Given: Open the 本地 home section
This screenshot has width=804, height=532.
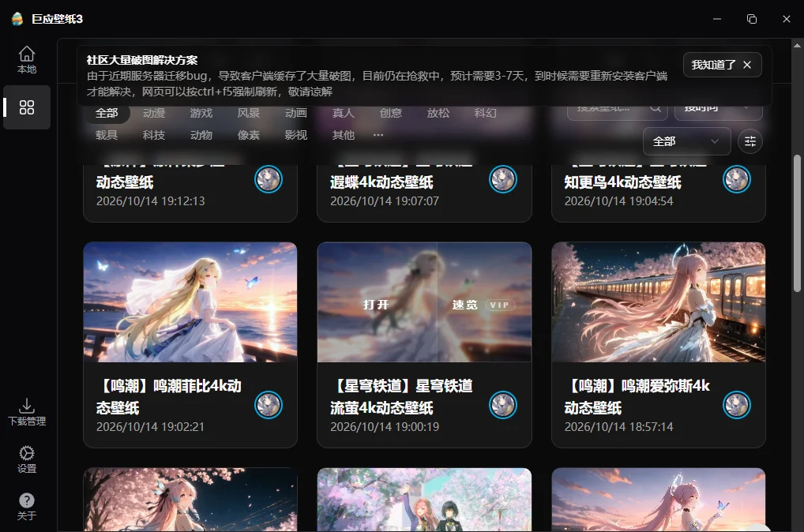Looking at the screenshot, I should [27, 60].
